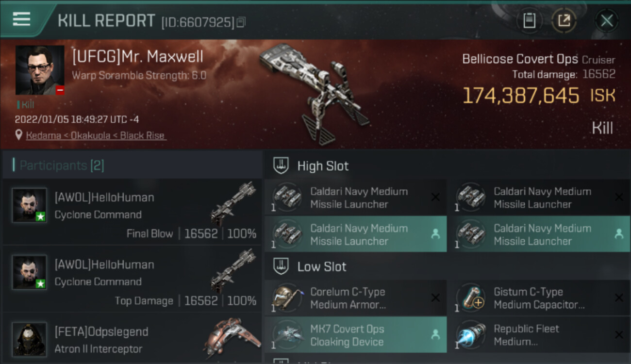Open the hamburger menu icon
The width and height of the screenshot is (631, 364).
tap(21, 19)
